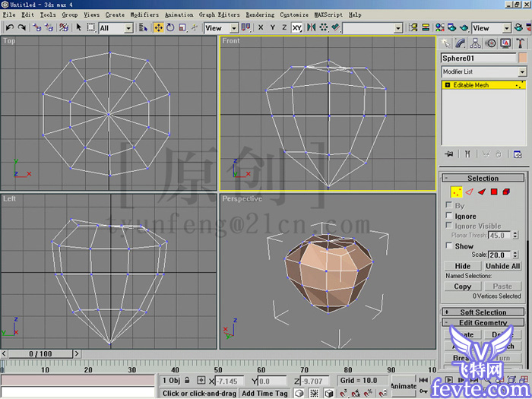Open the MAXScript menu
This screenshot has height=399, width=532.
pyautogui.click(x=328, y=14)
